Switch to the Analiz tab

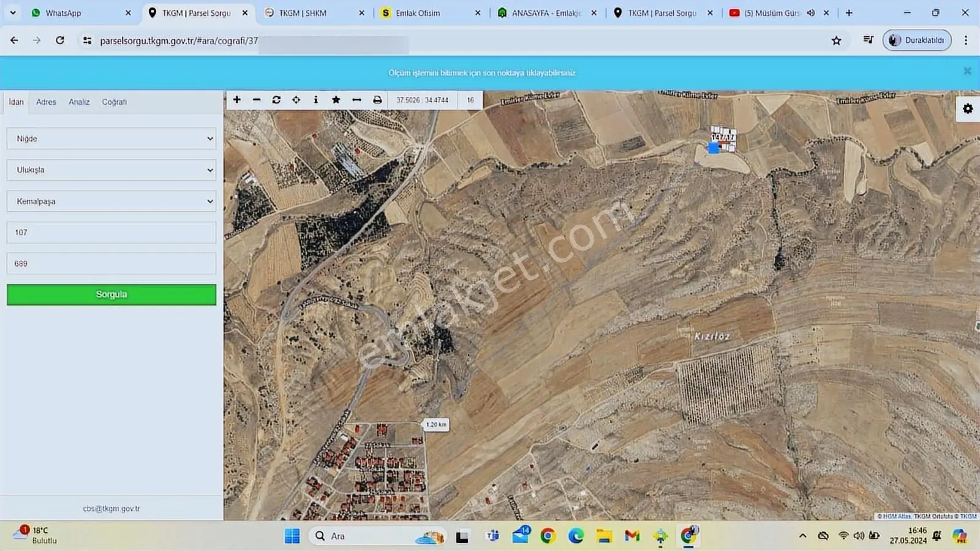[x=79, y=102]
